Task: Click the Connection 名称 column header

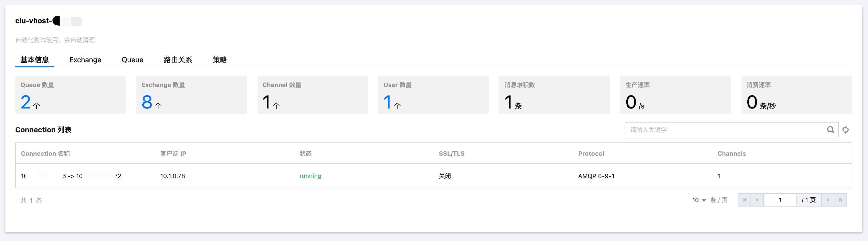Action: [x=45, y=154]
